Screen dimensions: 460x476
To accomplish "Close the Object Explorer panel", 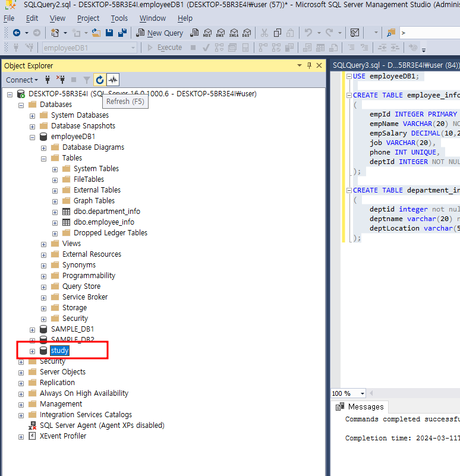I will coord(319,65).
